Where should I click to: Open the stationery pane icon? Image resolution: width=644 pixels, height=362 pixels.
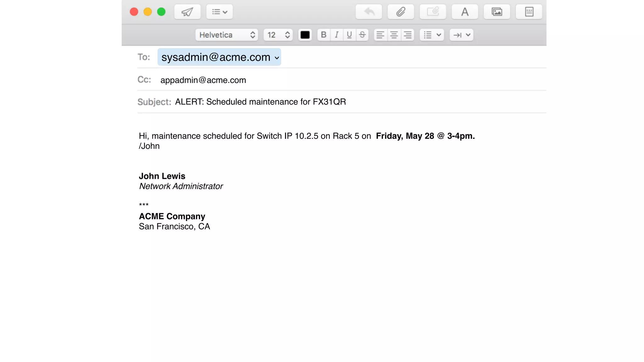click(x=529, y=12)
